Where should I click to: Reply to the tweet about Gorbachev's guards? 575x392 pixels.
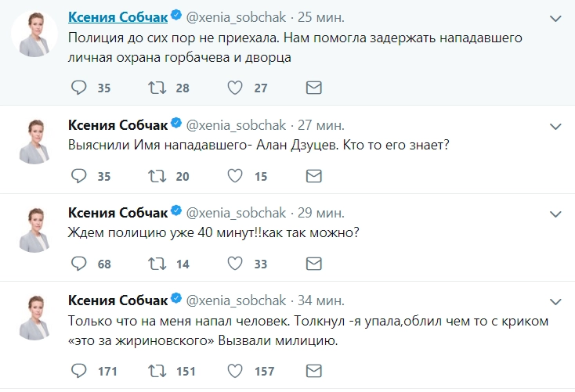(78, 88)
